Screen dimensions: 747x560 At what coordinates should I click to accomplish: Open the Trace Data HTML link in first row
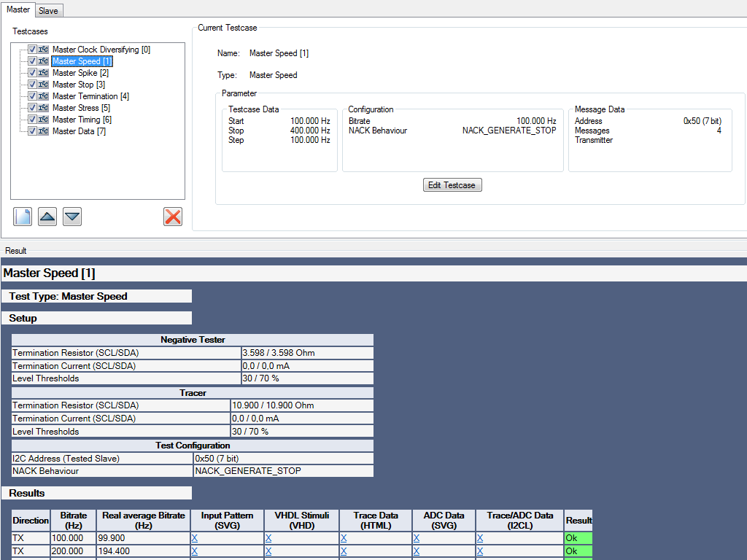click(343, 537)
